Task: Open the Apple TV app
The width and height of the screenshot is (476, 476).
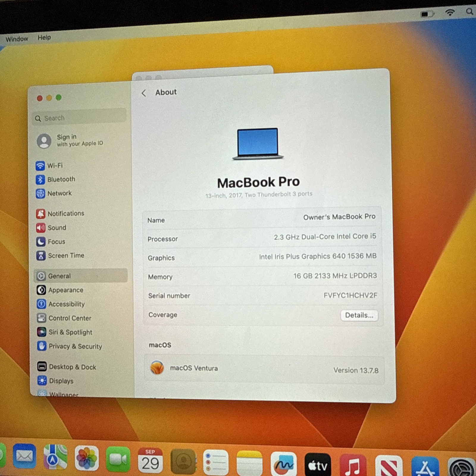Action: (x=318, y=465)
